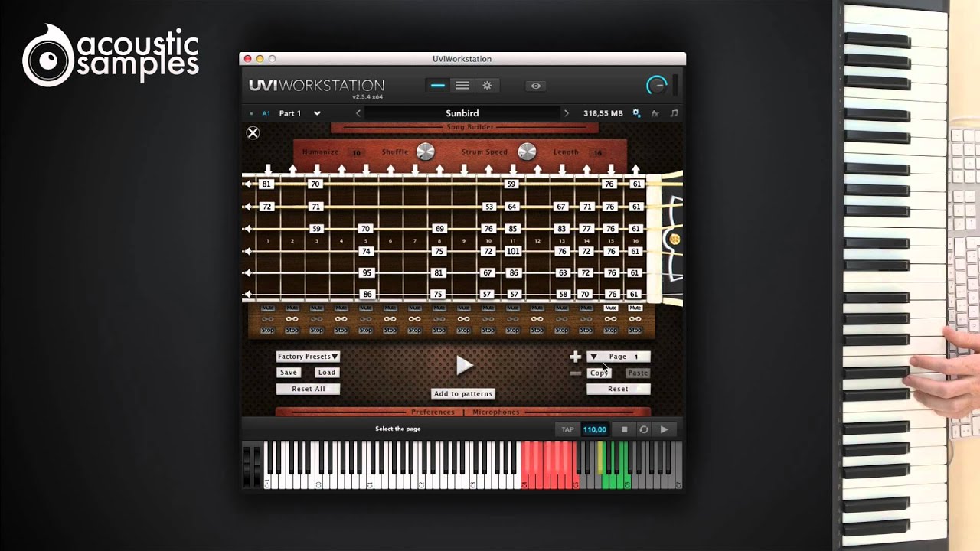Turn the Shuffle knob
Image resolution: width=980 pixels, height=551 pixels.
coord(425,152)
